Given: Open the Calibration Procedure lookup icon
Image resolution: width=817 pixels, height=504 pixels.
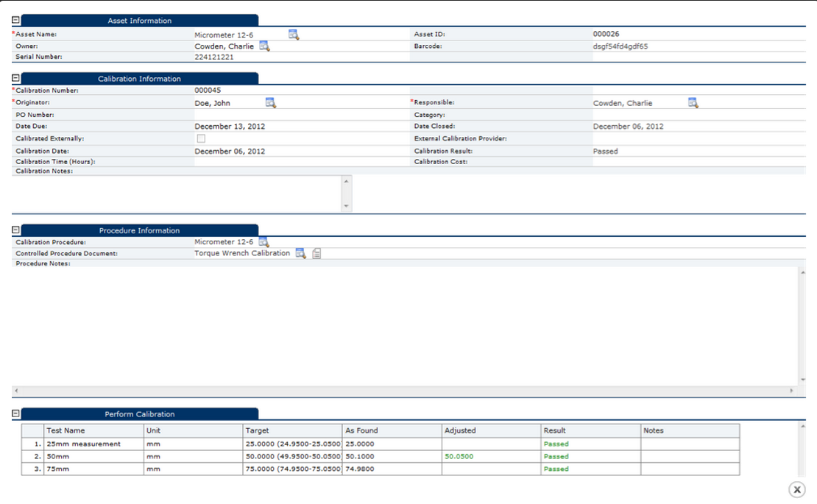Looking at the screenshot, I should [265, 241].
